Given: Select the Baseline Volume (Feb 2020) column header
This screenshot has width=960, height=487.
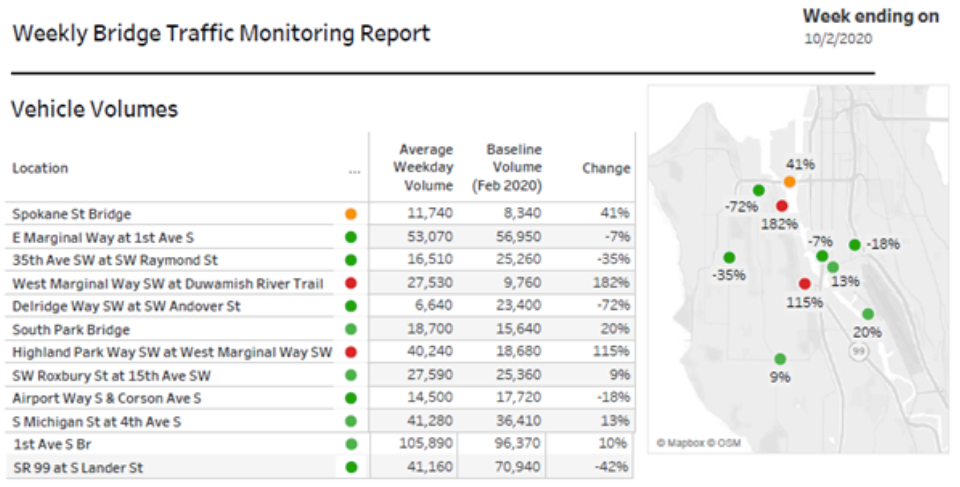Looking at the screenshot, I should point(512,167).
